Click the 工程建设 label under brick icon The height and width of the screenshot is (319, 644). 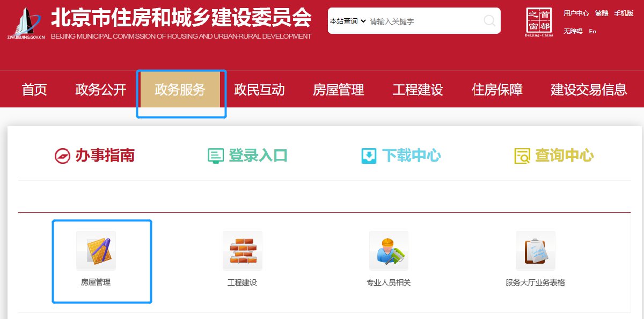(243, 282)
